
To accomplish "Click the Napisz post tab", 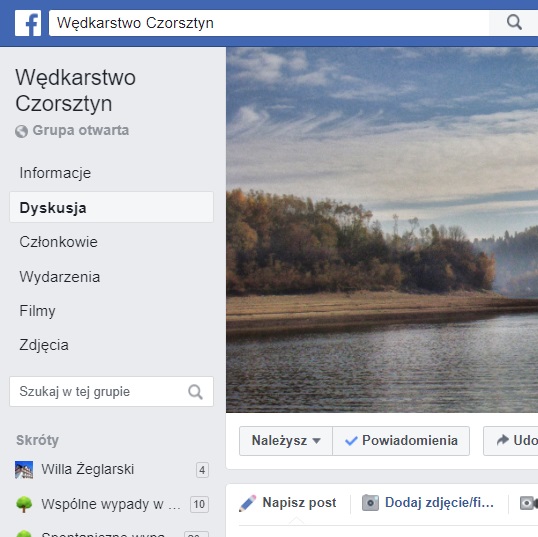I will point(299,503).
